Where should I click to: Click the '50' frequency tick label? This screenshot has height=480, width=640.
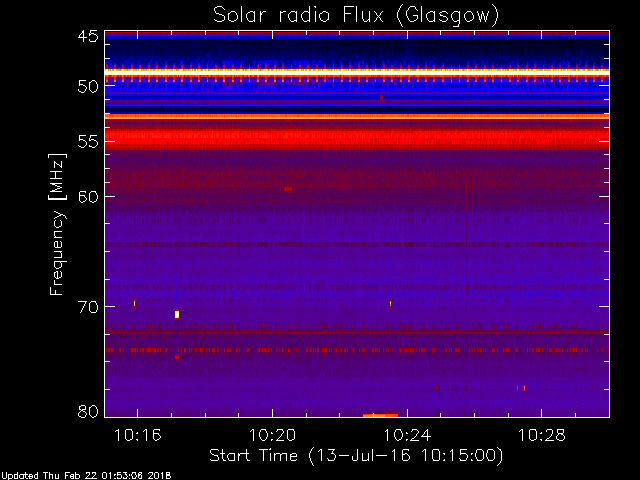point(88,87)
